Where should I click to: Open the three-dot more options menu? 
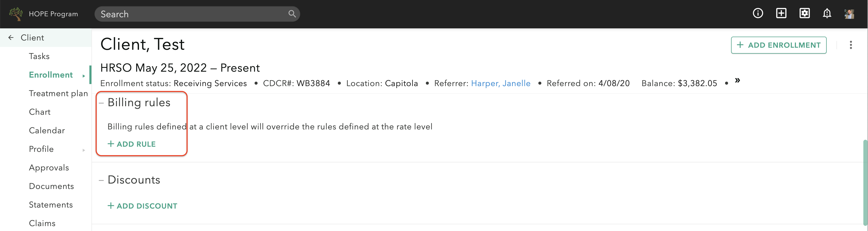tap(850, 45)
